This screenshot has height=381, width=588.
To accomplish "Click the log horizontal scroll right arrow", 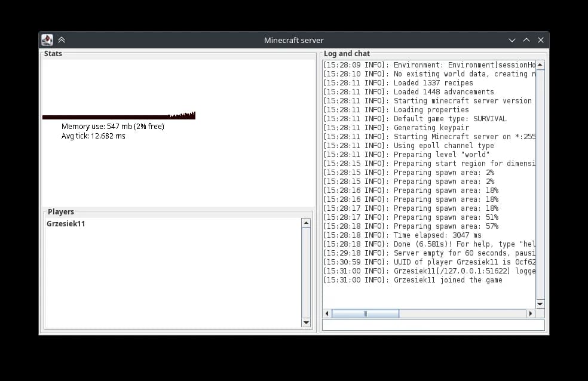I will pyautogui.click(x=531, y=314).
